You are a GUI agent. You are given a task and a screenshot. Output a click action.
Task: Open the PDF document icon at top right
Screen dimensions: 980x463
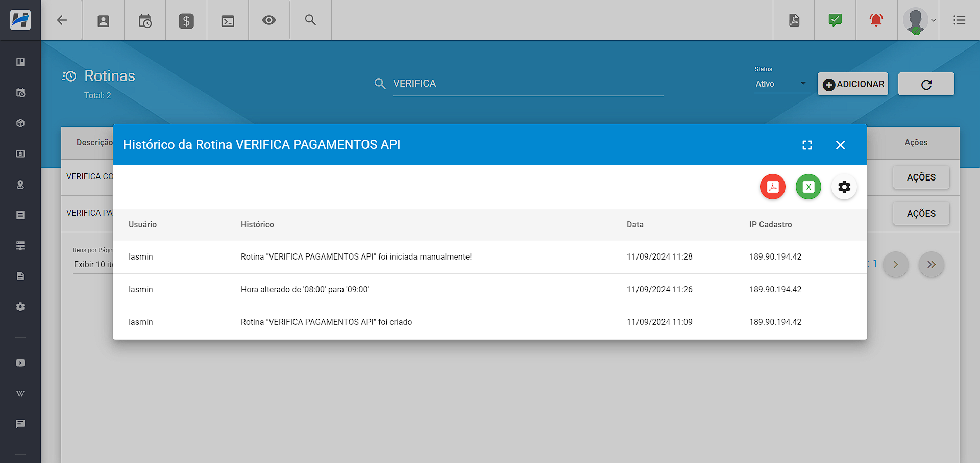pyautogui.click(x=794, y=20)
